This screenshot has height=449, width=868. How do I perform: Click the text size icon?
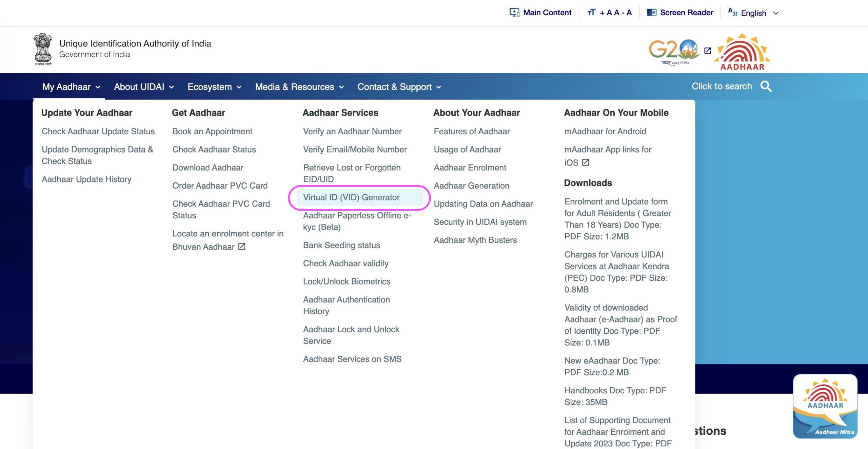[x=591, y=13]
